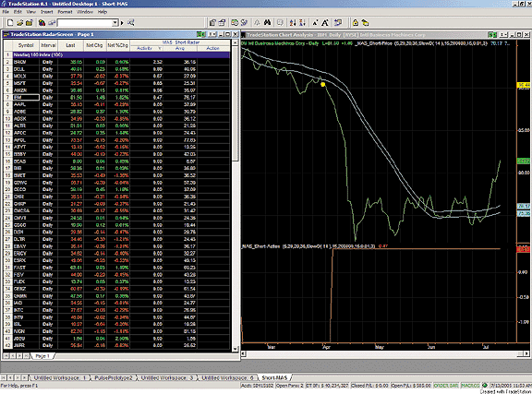Click the grayed up-arrow toolbar icon
The width and height of the screenshot is (532, 394).
[x=257, y=23]
